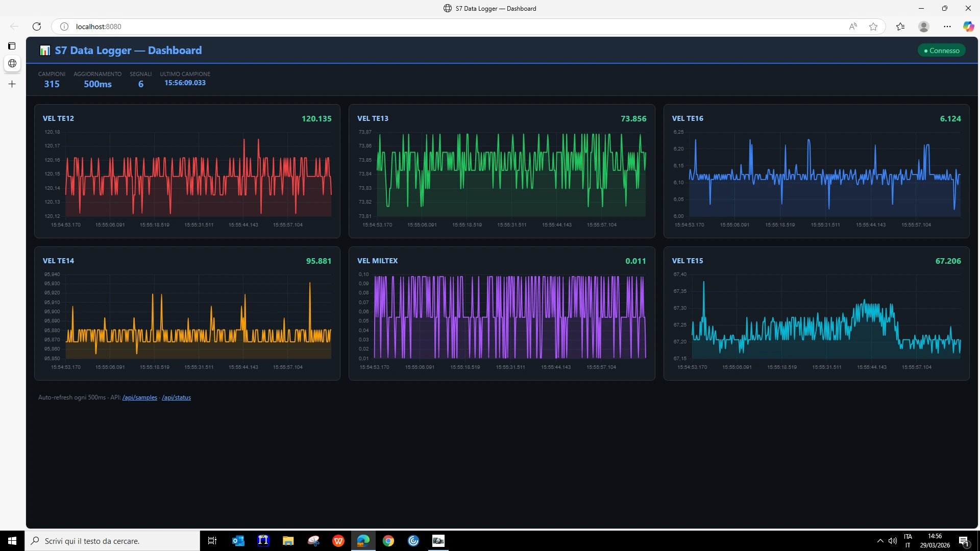This screenshot has height=551, width=980.
Task: Click the ULTIMO CAMPIONE time 15:56:09.033
Action: [185, 83]
